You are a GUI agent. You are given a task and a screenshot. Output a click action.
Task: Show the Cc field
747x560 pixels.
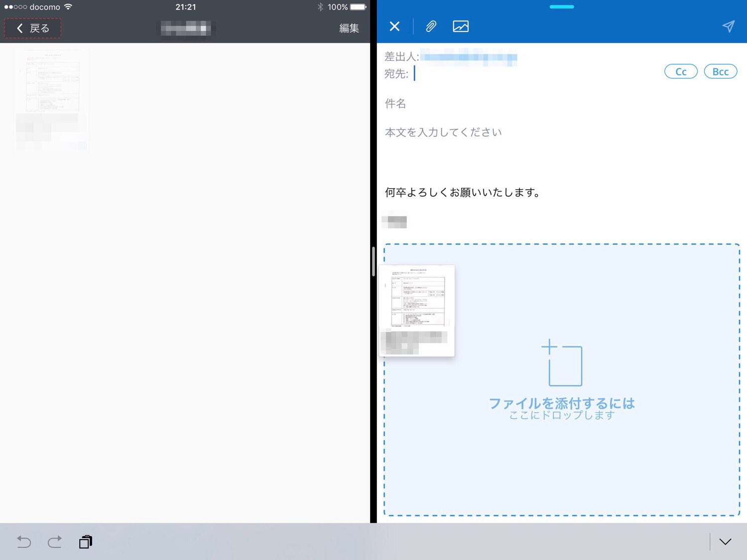coord(681,72)
